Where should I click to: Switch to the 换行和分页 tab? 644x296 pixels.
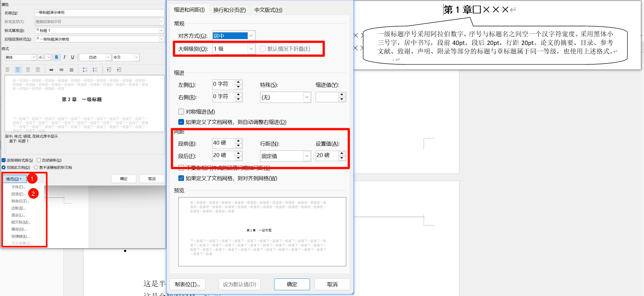click(x=229, y=10)
